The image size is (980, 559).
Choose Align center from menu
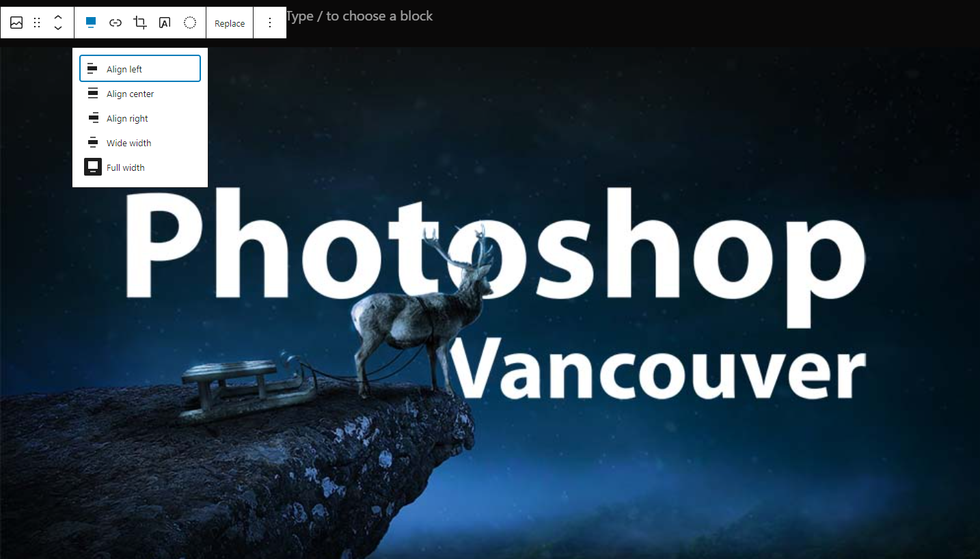(140, 94)
